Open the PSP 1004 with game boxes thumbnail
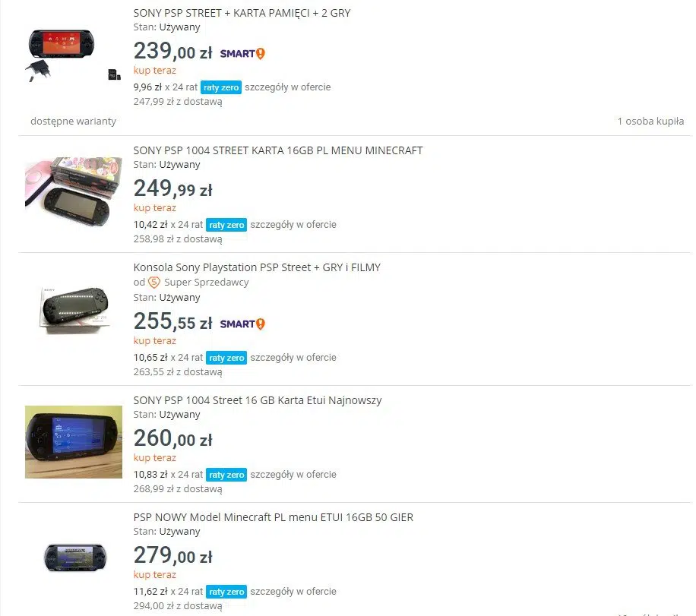 pyautogui.click(x=74, y=191)
